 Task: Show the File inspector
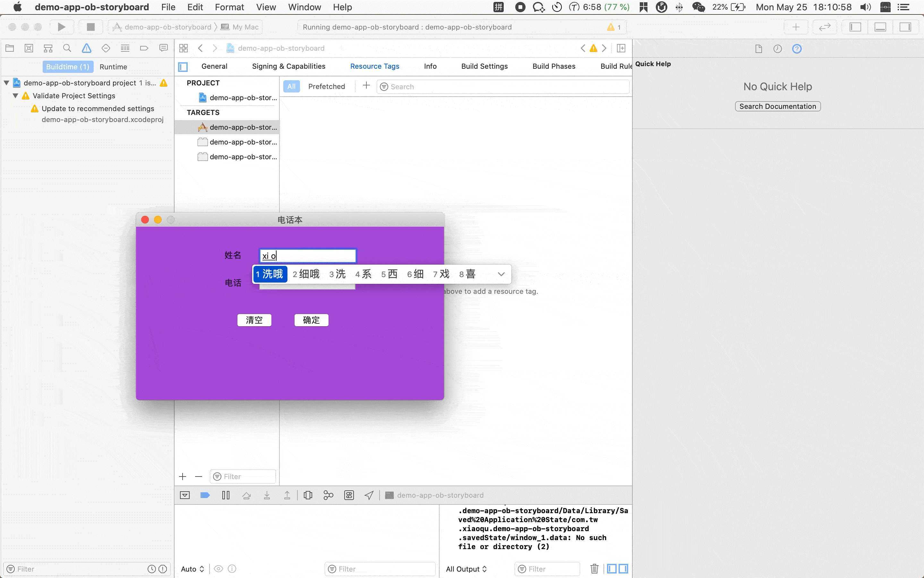click(759, 48)
